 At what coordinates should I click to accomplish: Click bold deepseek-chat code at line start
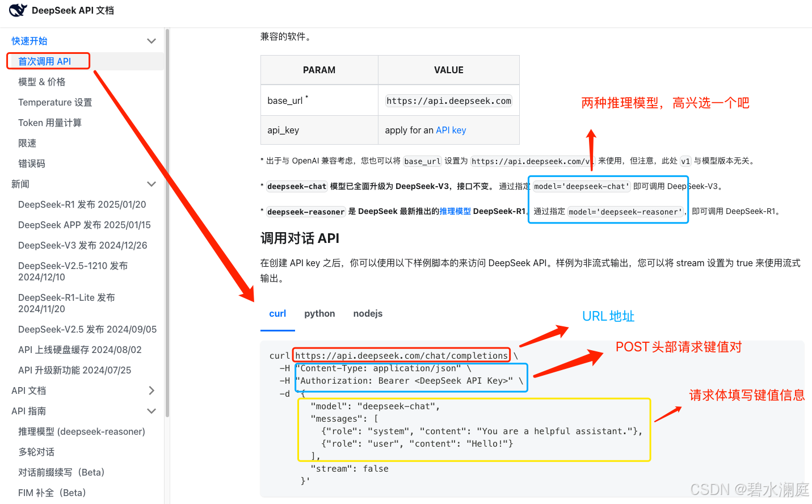[x=297, y=186]
